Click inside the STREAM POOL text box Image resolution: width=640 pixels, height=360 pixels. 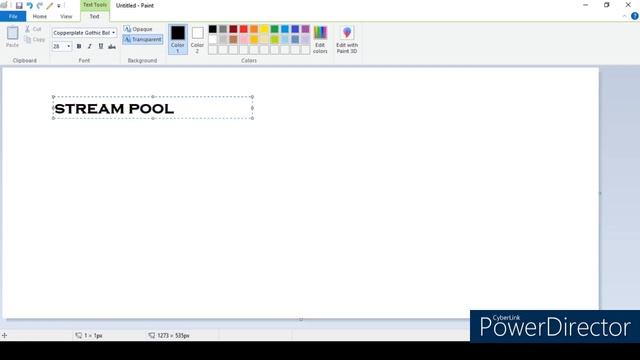pos(153,108)
